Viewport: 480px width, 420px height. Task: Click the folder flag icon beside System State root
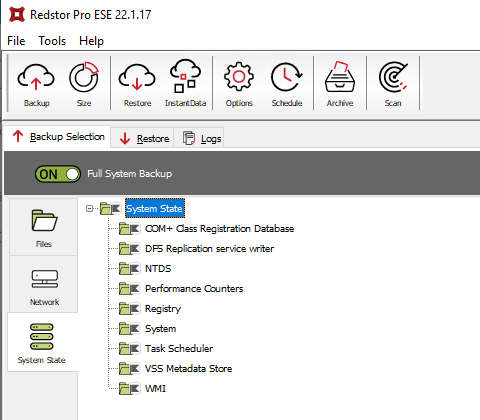[110, 209]
